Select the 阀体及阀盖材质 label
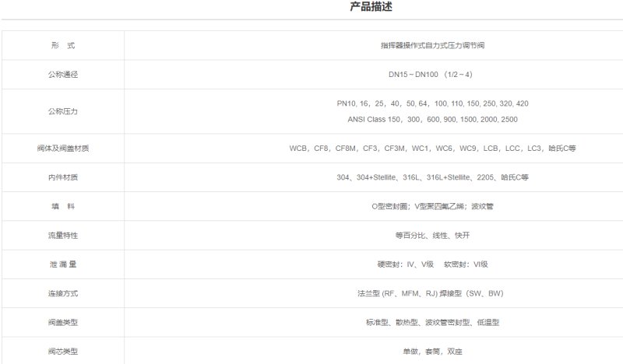The image size is (623, 364). [x=62, y=148]
